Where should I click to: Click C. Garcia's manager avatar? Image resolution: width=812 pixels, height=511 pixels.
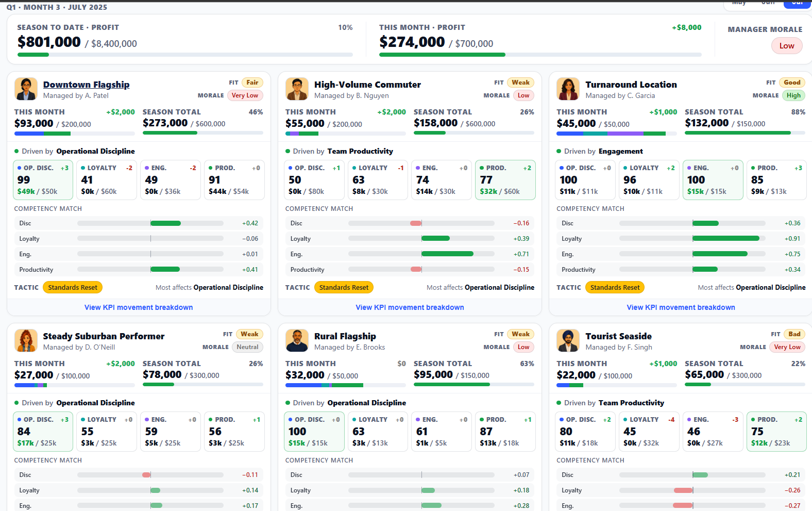tap(568, 89)
